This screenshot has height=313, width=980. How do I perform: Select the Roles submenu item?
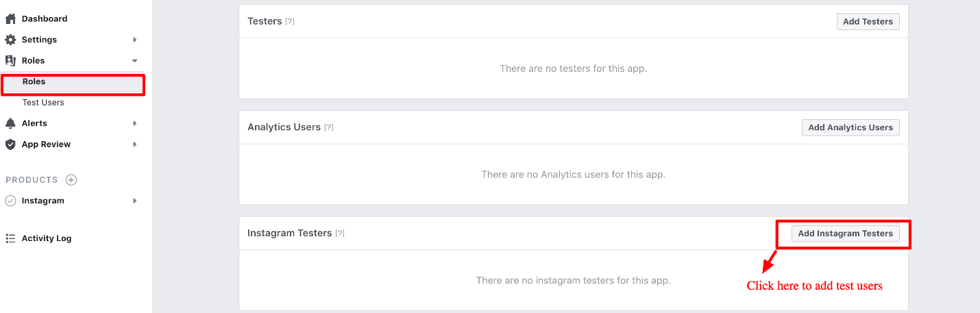34,82
